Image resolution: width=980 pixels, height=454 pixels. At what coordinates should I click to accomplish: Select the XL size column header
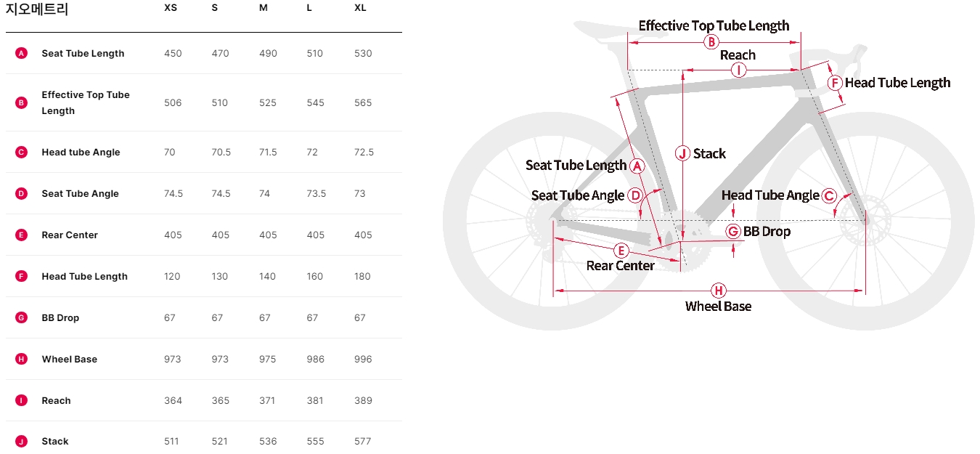(360, 7)
